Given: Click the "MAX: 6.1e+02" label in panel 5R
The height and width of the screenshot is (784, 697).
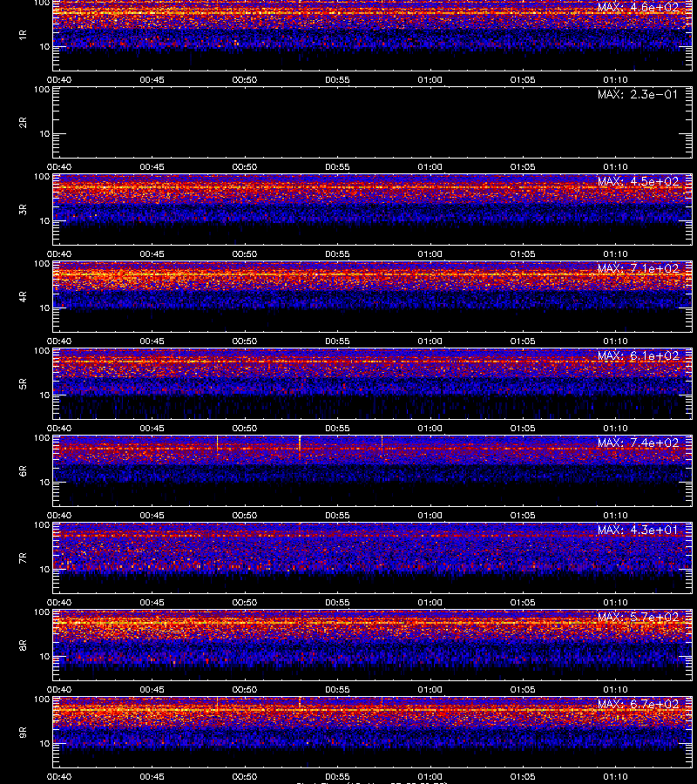Looking at the screenshot, I should [x=638, y=355].
